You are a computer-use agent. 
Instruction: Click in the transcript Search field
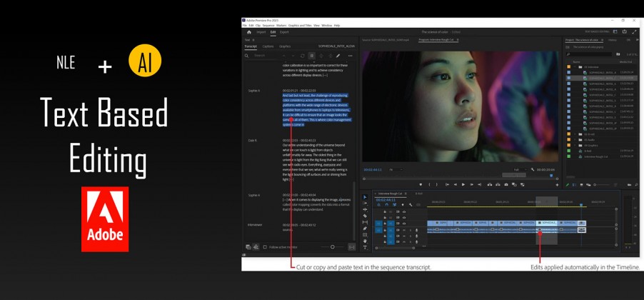266,56
